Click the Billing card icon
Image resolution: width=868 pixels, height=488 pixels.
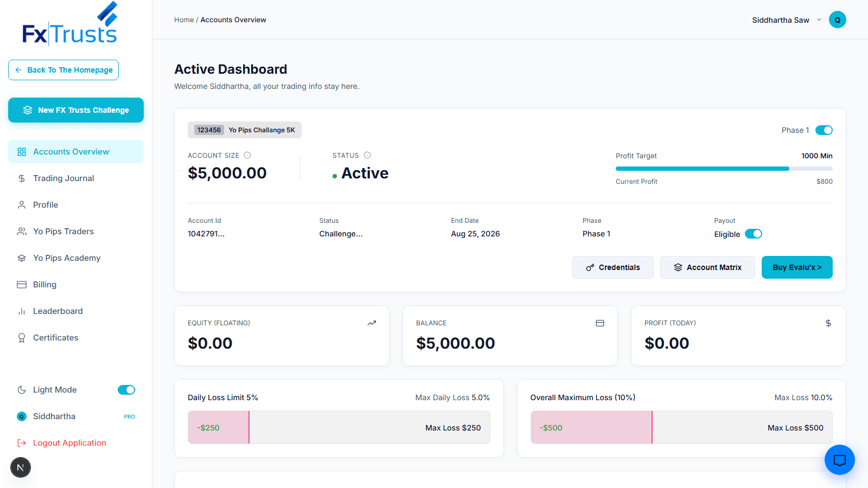point(22,284)
